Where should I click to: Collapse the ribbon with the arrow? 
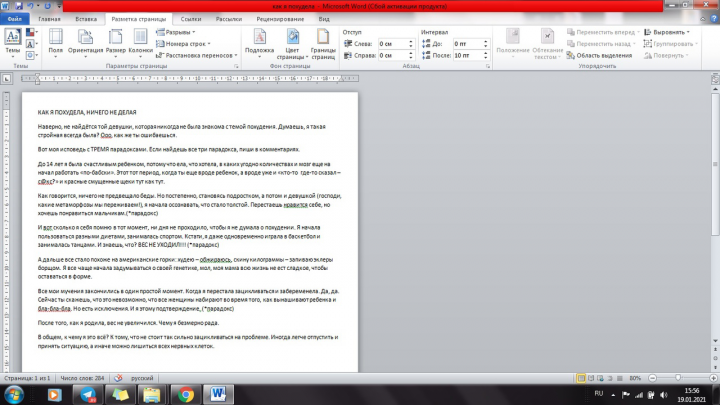point(703,19)
